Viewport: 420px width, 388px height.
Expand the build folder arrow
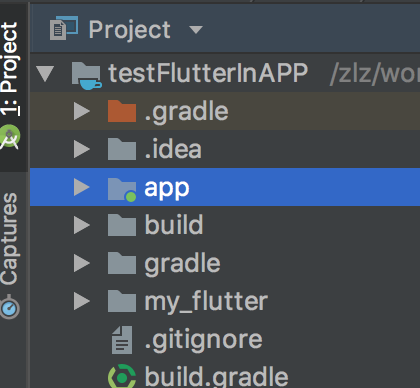(82, 225)
